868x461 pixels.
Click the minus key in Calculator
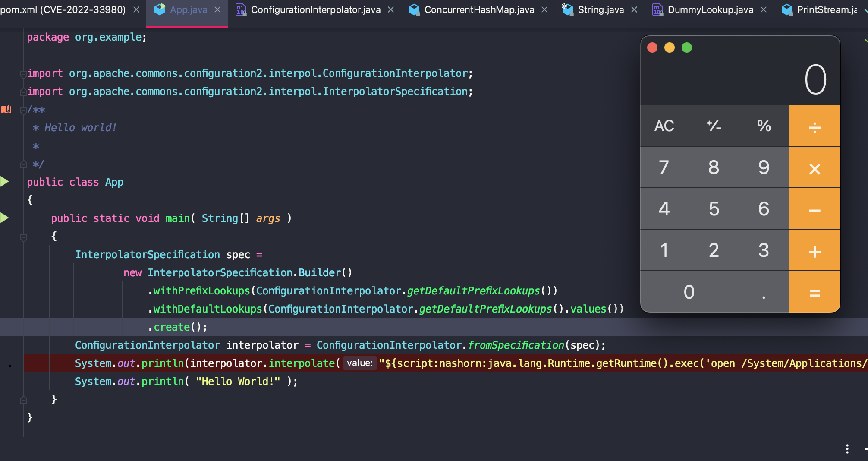(x=815, y=209)
